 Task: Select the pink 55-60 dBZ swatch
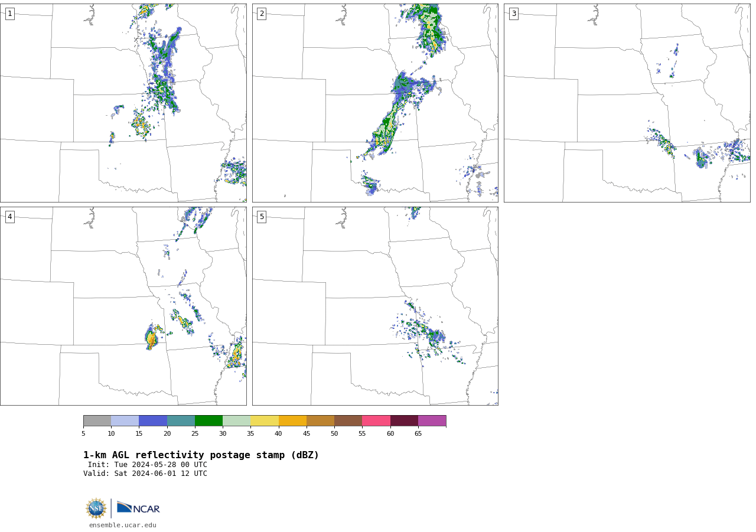[376, 420]
